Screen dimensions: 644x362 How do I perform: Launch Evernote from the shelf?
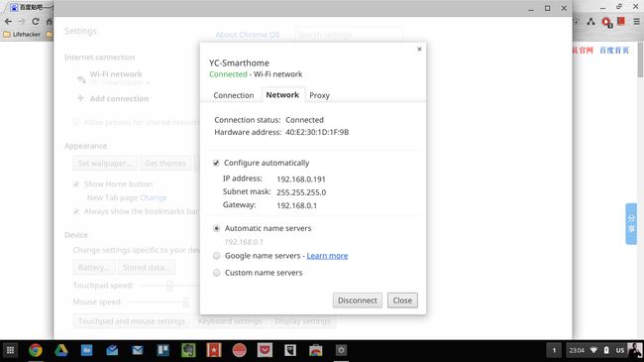(x=188, y=350)
